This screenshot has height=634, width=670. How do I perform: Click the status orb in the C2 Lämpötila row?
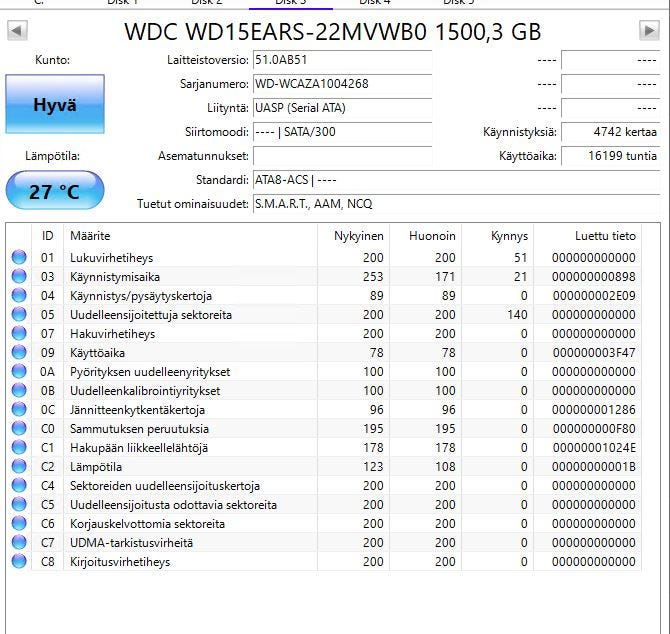click(19, 467)
